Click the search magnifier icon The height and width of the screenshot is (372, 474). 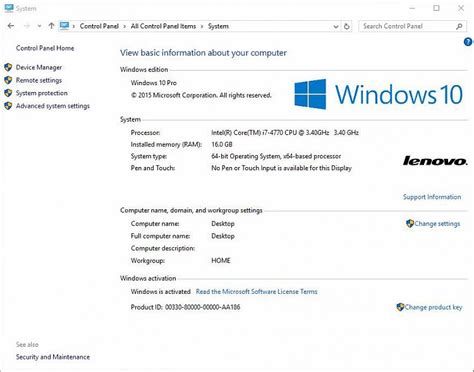pos(459,26)
